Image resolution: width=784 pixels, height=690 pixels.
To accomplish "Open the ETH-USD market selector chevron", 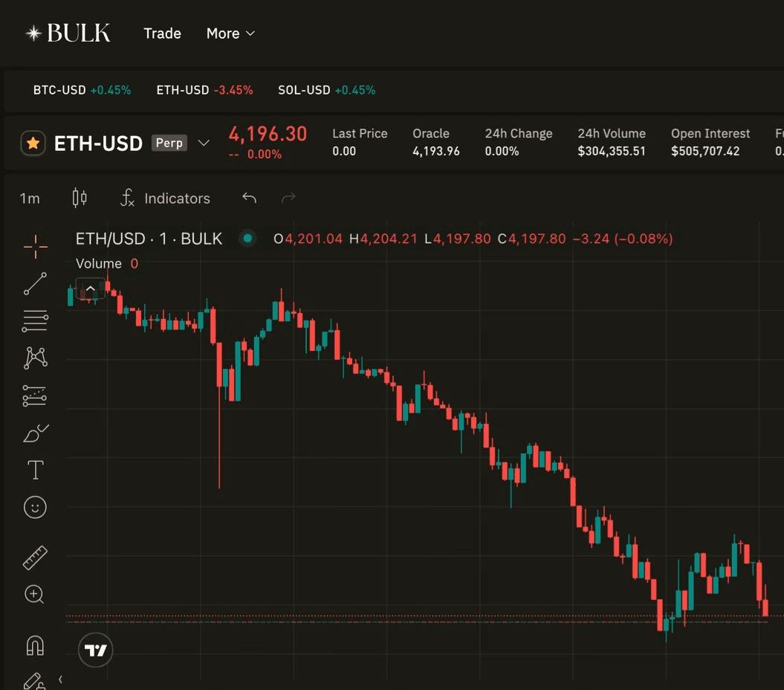I will (x=204, y=143).
